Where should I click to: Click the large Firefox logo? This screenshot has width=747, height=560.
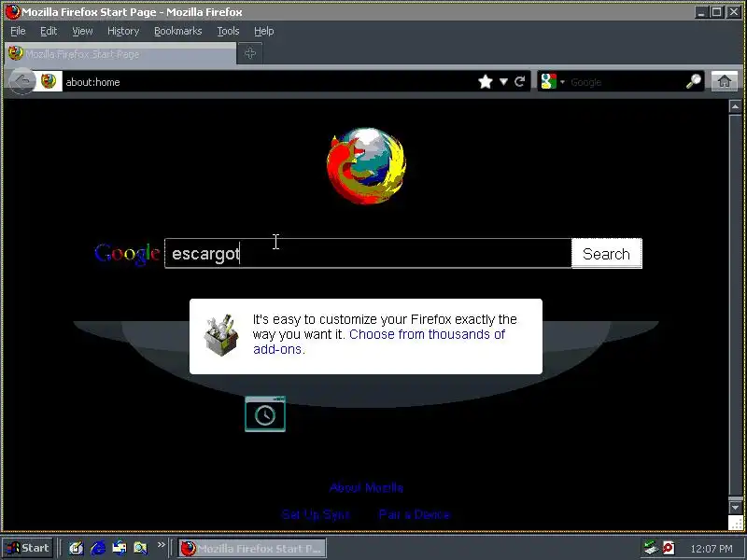(366, 165)
